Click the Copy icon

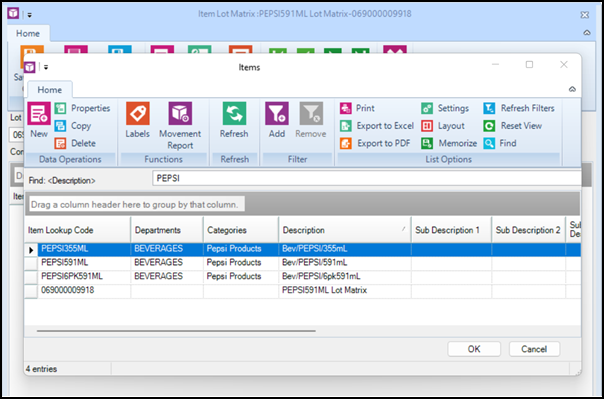point(60,126)
